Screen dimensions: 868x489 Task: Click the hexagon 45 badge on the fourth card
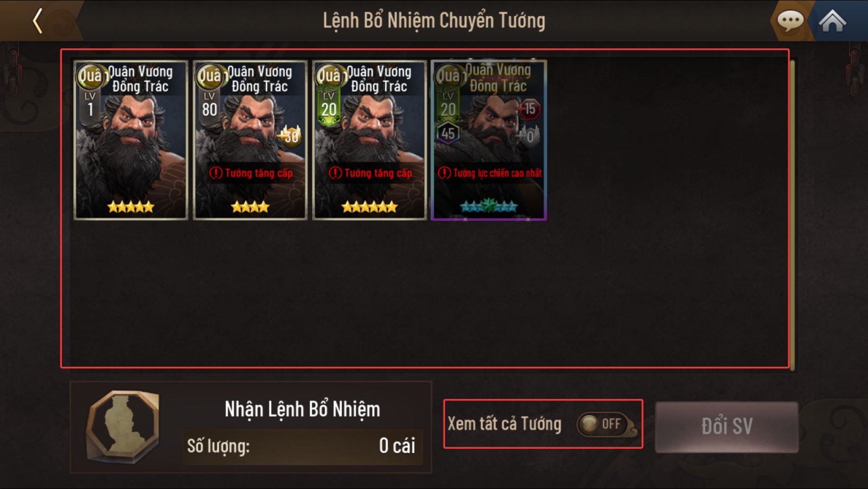pos(448,134)
